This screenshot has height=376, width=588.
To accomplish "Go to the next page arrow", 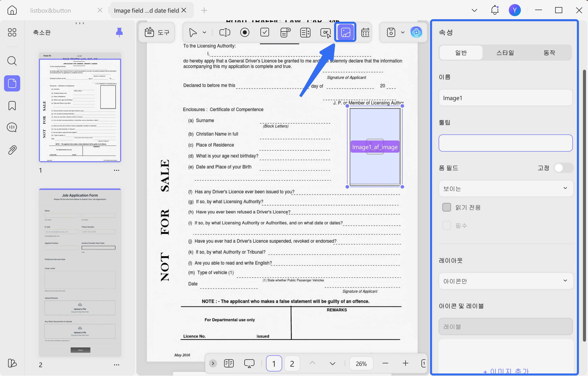I will [x=333, y=363].
